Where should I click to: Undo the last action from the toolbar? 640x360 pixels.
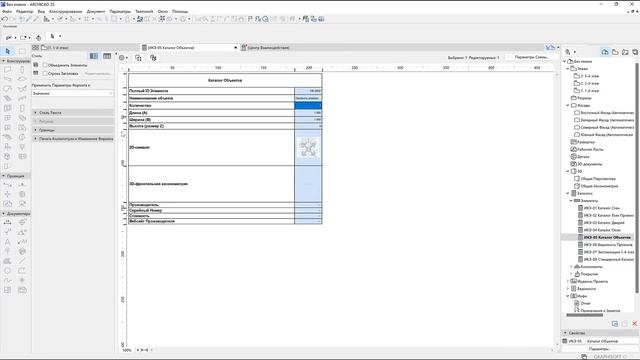[x=5, y=19]
